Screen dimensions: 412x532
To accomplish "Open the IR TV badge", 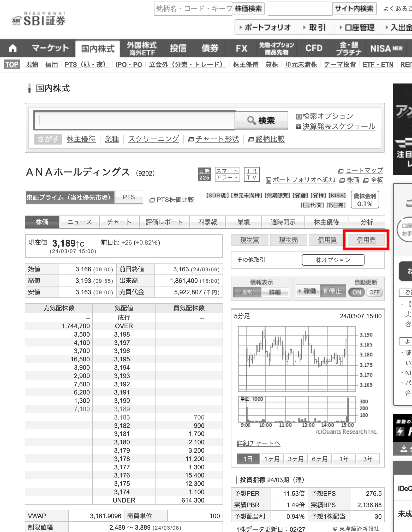I will [252, 174].
